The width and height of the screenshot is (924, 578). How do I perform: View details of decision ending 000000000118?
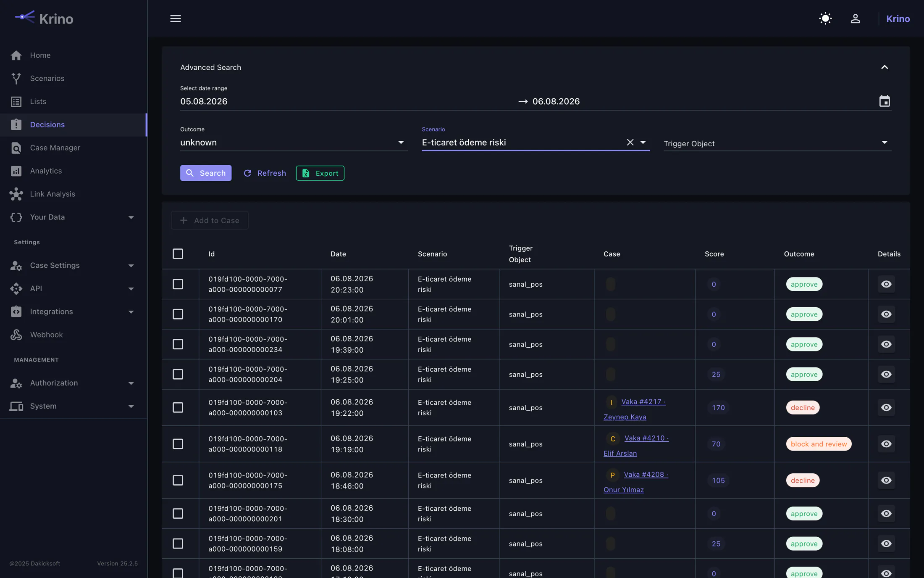[x=886, y=444]
